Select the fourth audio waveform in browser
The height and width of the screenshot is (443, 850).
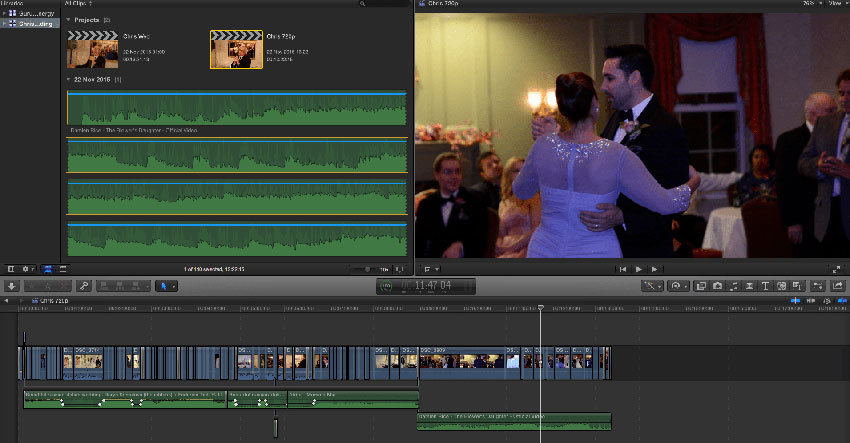[236, 239]
